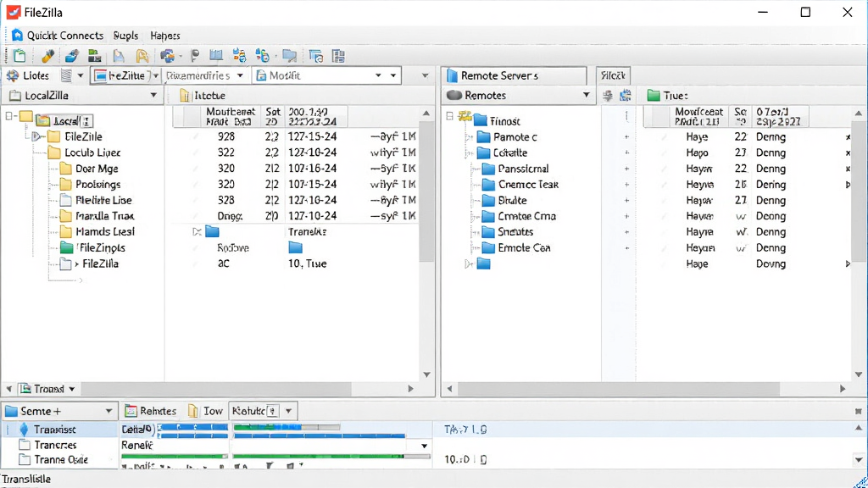The height and width of the screenshot is (488, 868).
Task: Switch to the Tow tab
Action: [205, 411]
